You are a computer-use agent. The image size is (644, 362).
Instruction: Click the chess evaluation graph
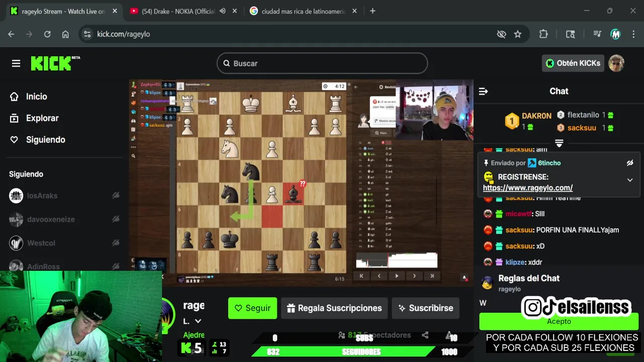coord(396,260)
